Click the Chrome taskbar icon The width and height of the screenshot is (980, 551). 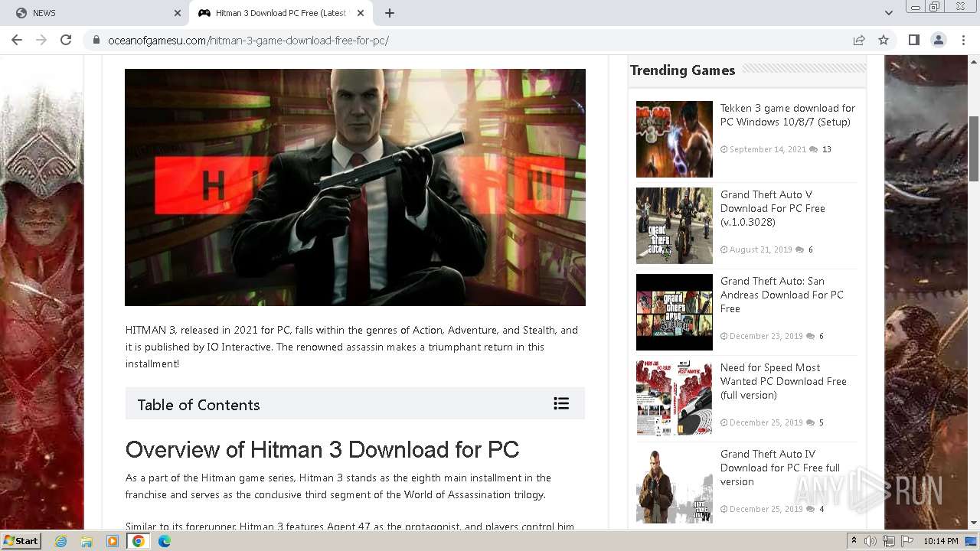139,541
